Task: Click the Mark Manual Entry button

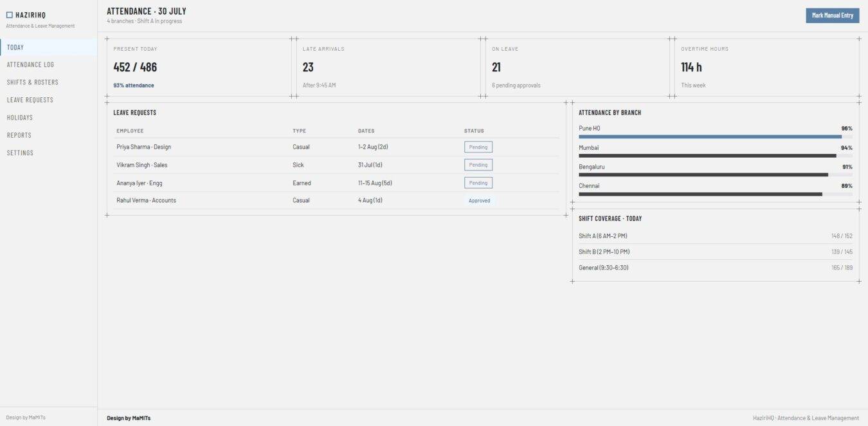Action: (x=832, y=15)
